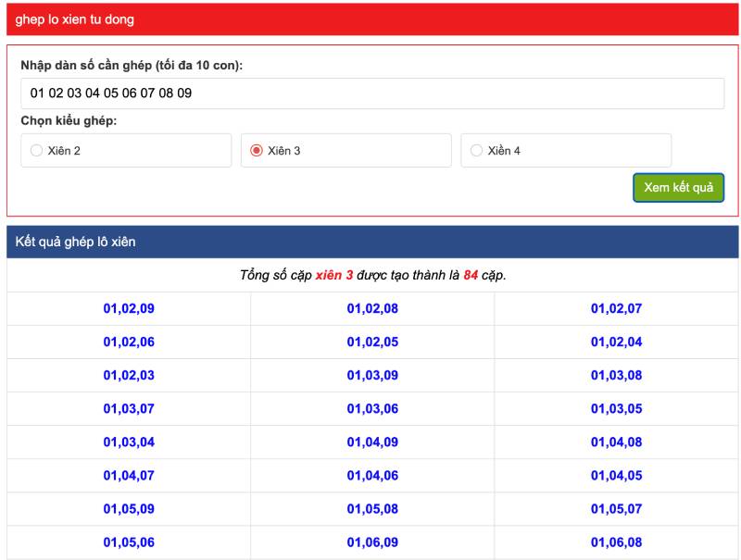Click the number list input field
The width and height of the screenshot is (741, 560).
click(372, 93)
